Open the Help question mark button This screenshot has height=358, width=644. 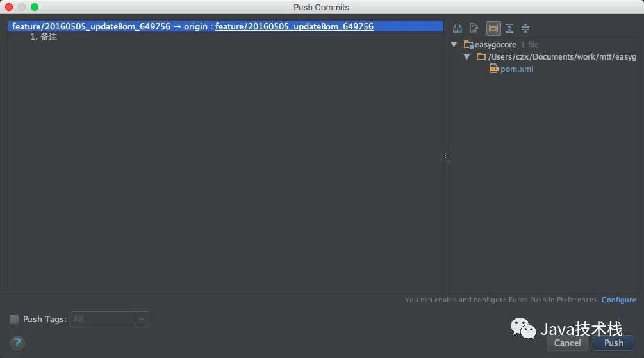point(17,343)
